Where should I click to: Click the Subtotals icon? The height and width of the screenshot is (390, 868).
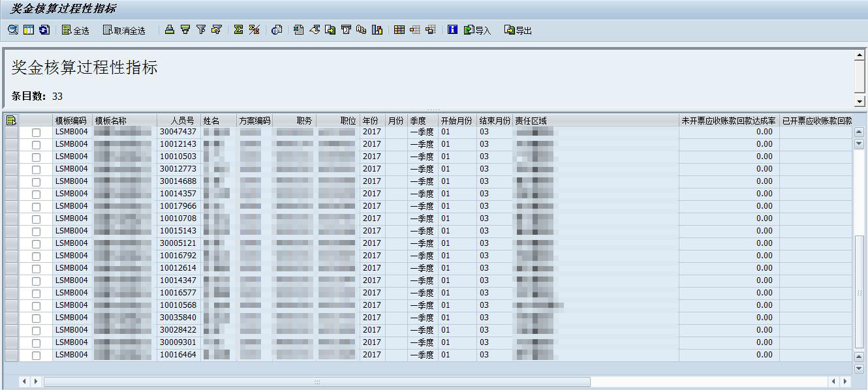pyautogui.click(x=255, y=30)
